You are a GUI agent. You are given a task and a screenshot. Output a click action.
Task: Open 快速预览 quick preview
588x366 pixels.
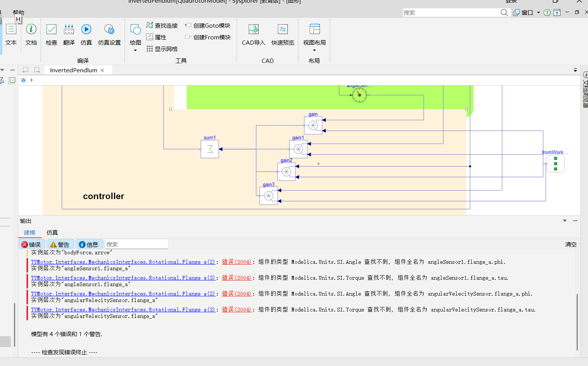pos(283,35)
